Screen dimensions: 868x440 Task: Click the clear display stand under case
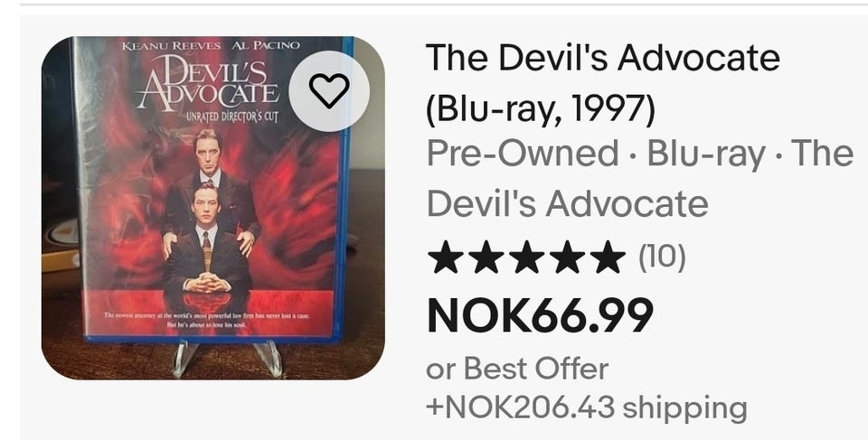pos(228,357)
